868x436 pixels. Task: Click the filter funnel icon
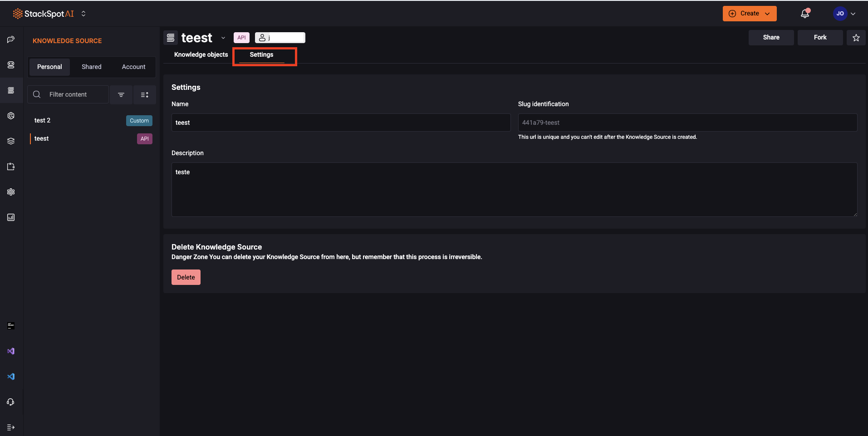coord(121,94)
